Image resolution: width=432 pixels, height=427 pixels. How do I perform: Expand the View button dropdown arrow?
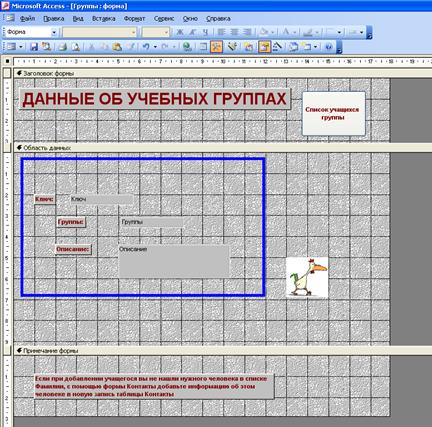point(20,47)
